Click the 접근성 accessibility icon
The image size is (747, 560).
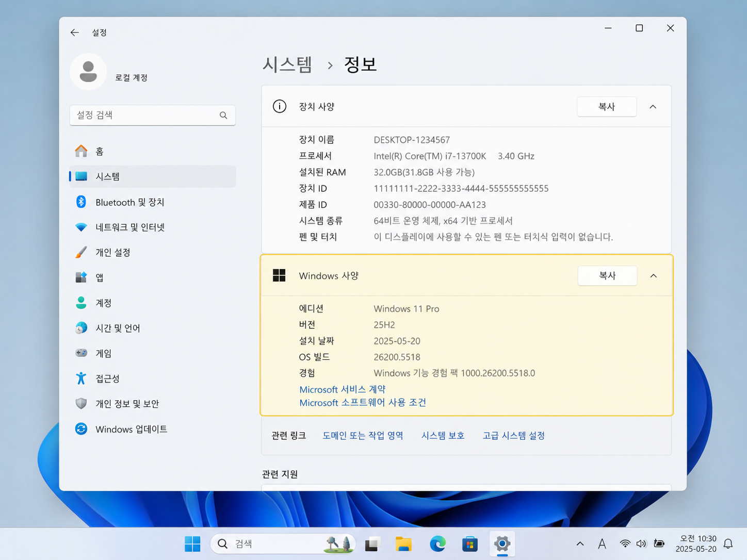81,378
